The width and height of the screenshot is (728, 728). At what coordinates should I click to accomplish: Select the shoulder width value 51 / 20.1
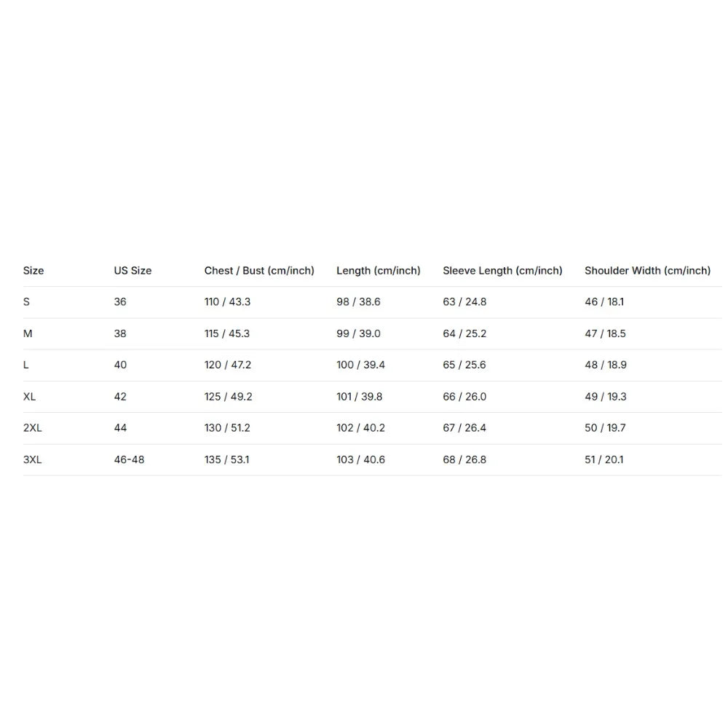tap(604, 459)
